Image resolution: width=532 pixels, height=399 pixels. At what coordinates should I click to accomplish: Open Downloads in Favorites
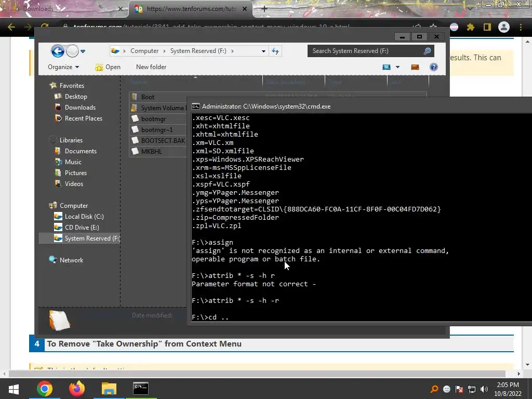tap(75, 107)
